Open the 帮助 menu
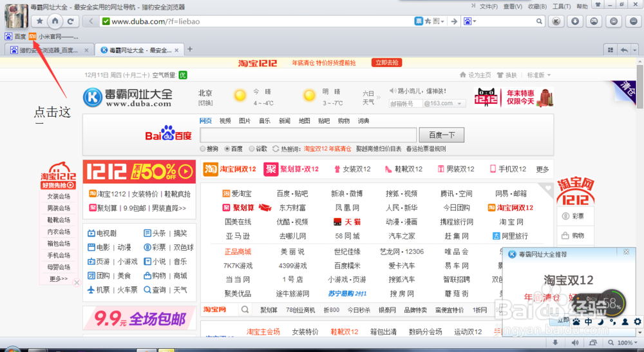This screenshot has height=352, width=644. click(x=582, y=6)
